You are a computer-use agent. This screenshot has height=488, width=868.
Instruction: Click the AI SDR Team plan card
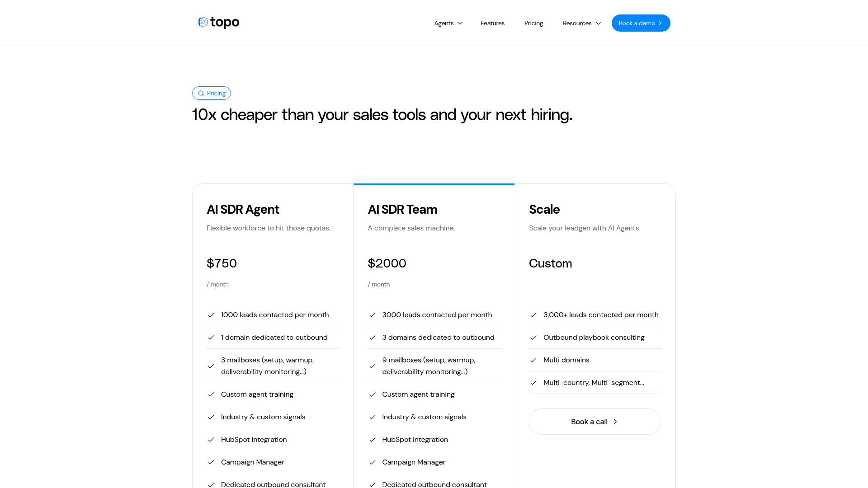pyautogui.click(x=434, y=316)
